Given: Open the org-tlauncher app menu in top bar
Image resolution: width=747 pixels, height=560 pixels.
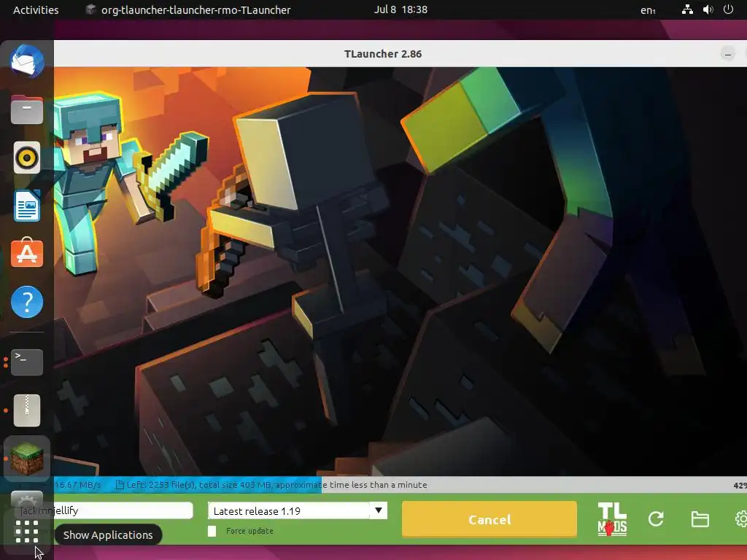Looking at the screenshot, I should pos(188,10).
